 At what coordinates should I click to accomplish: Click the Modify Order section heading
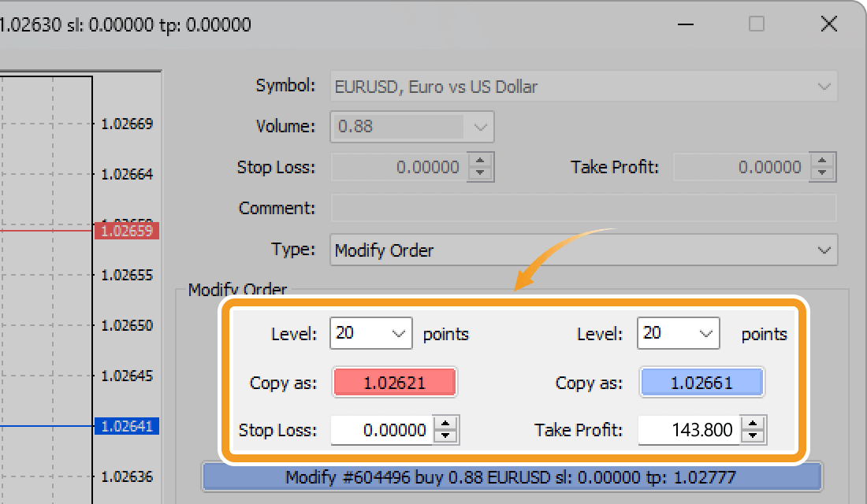pyautogui.click(x=238, y=290)
